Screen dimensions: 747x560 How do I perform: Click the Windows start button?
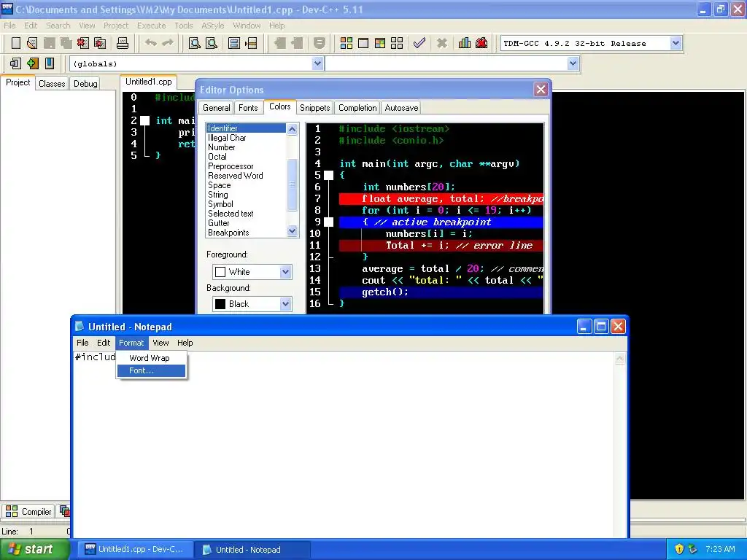click(x=34, y=550)
